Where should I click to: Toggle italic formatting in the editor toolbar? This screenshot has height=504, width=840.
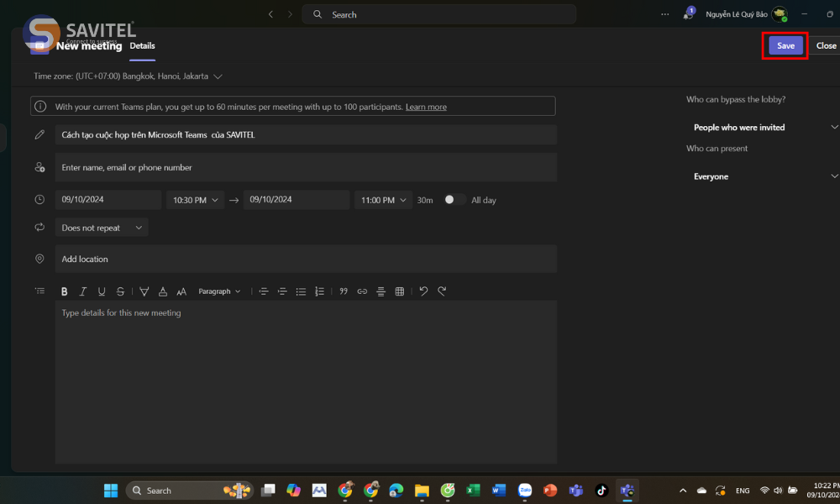[82, 291]
